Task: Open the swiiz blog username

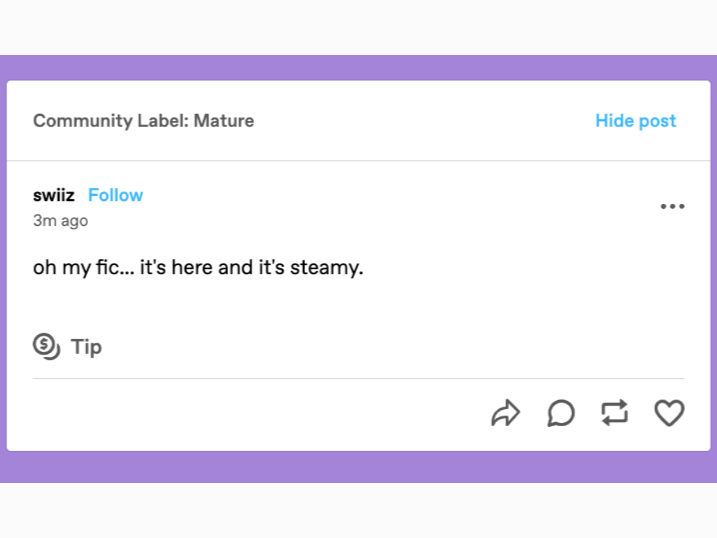Action: pos(54,195)
